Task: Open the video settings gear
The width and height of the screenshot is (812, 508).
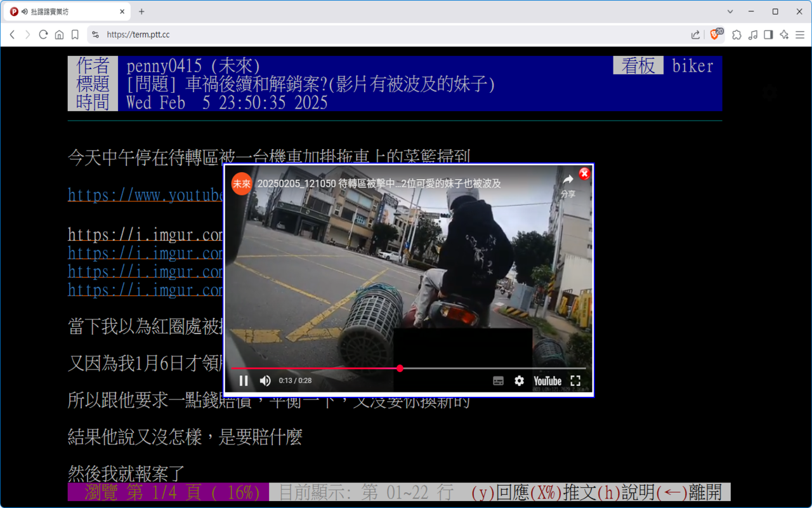Action: 520,380
